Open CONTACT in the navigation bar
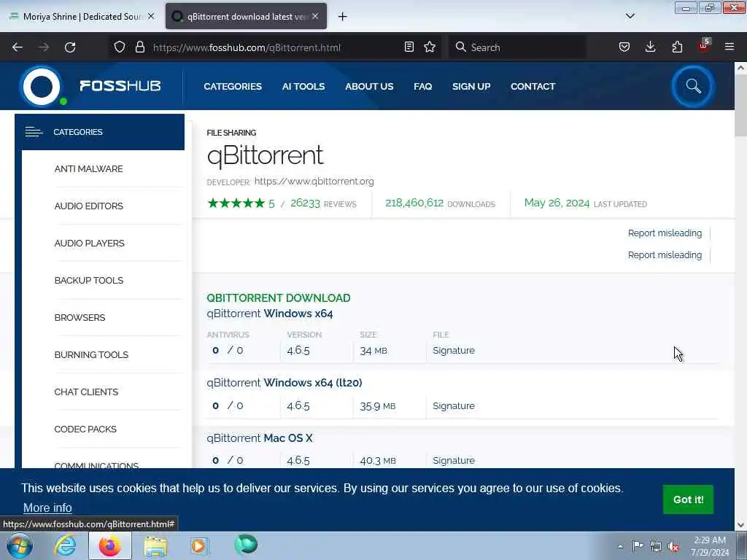 coord(533,86)
